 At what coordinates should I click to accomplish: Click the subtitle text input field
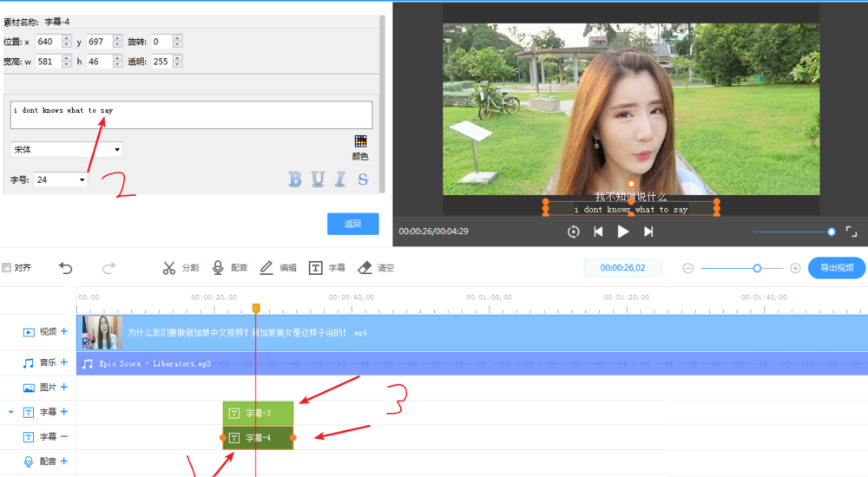(x=191, y=114)
